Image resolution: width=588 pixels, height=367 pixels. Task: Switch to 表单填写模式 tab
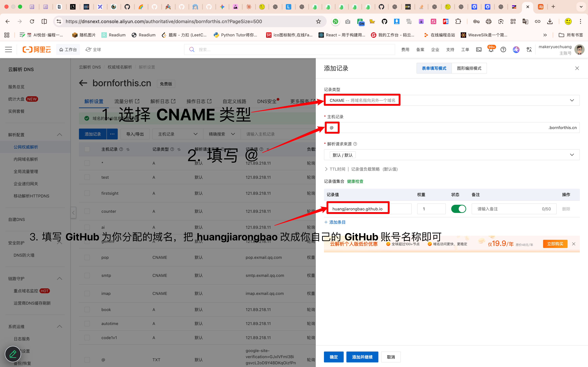434,68
